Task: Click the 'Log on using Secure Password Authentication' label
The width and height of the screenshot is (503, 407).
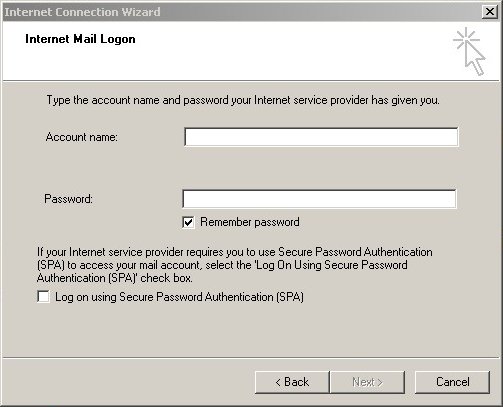Action: [x=179, y=297]
